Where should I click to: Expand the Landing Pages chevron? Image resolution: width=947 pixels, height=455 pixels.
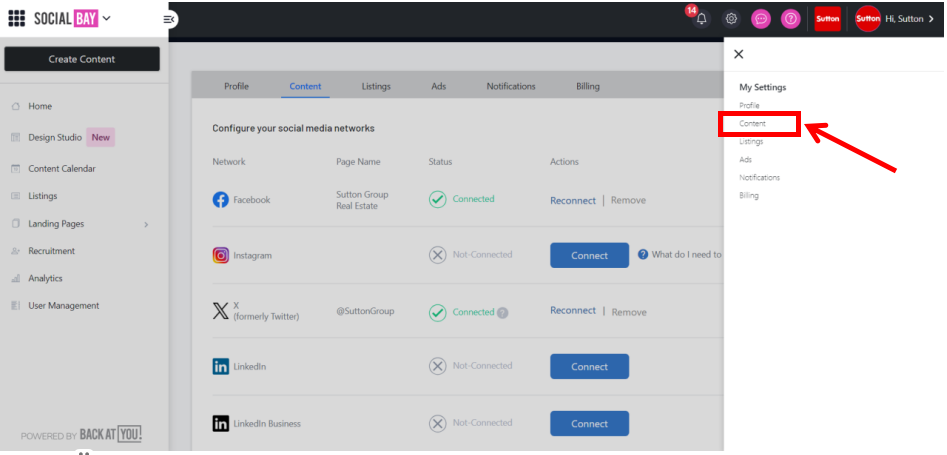click(146, 225)
